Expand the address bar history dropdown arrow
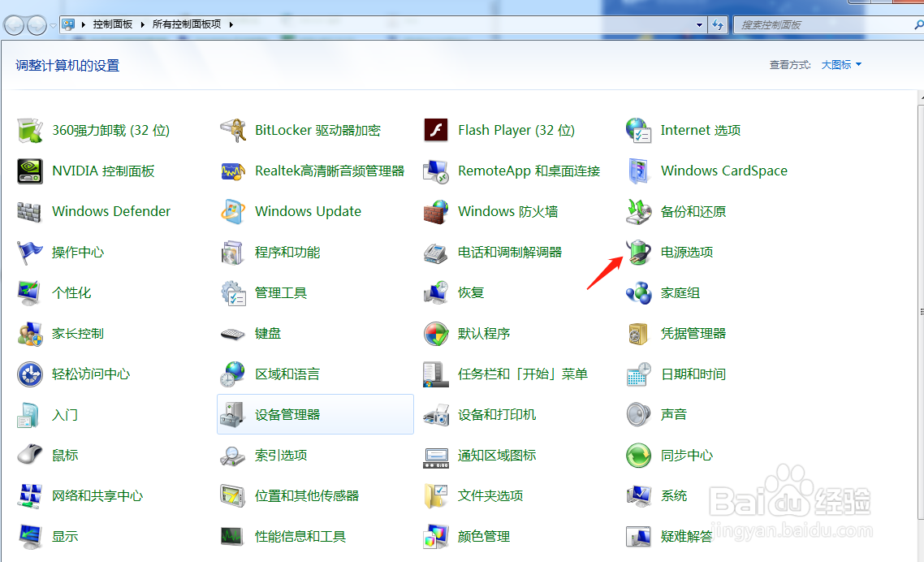The height and width of the screenshot is (562, 924). click(699, 24)
